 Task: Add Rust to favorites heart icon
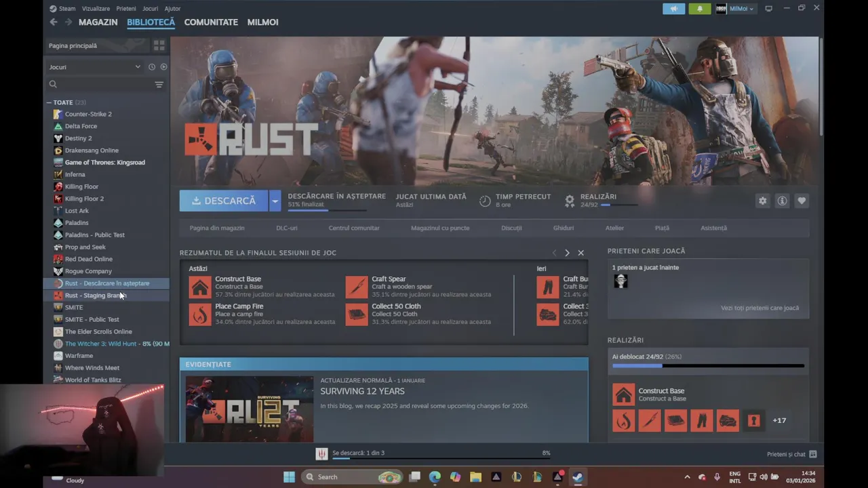(802, 201)
